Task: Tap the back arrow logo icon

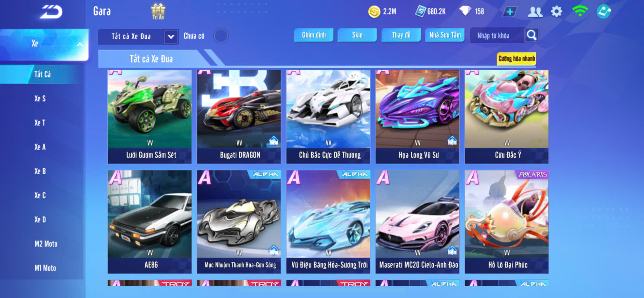Action: coord(51,12)
